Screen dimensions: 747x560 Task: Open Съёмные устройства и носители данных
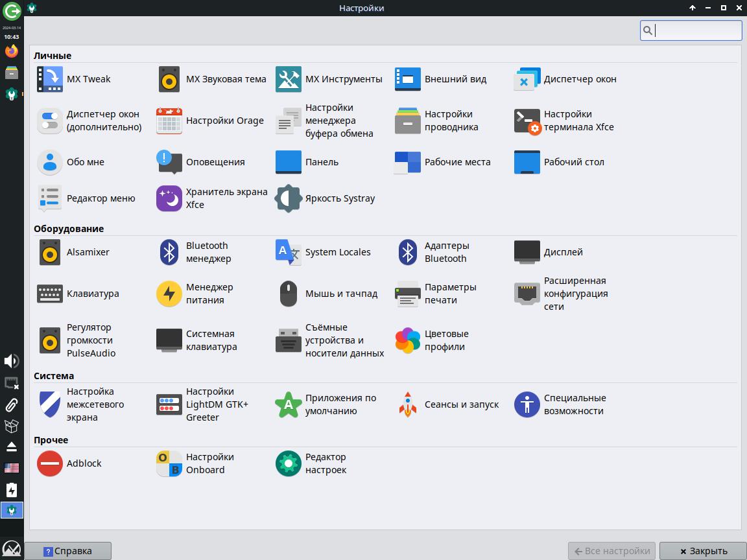click(329, 340)
